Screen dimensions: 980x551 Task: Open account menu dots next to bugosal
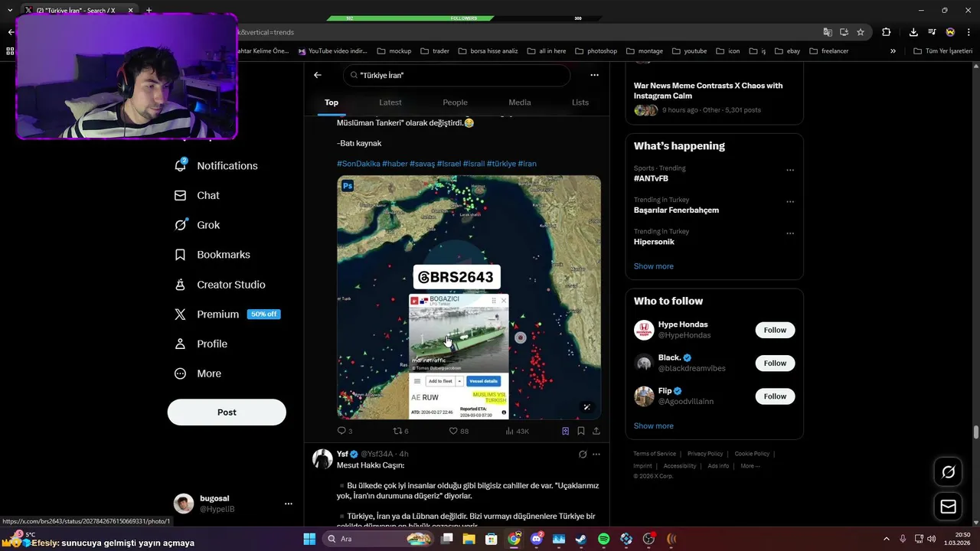(x=289, y=504)
